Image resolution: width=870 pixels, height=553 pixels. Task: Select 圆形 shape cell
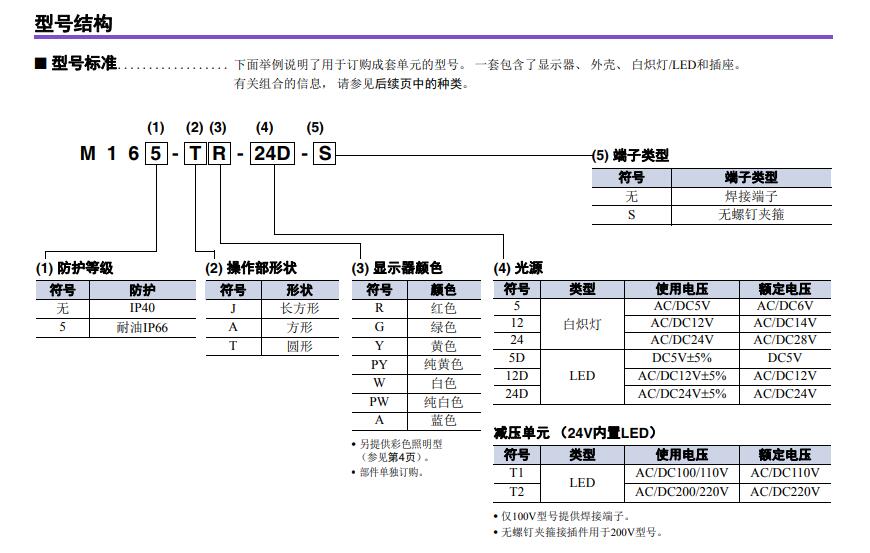pyautogui.click(x=300, y=346)
